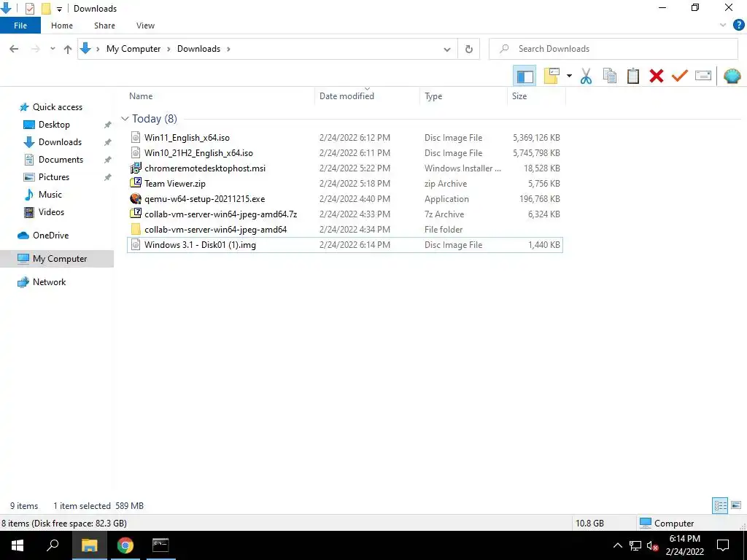Select chromeremotedesktophost.msi file
The image size is (747, 560).
click(x=345, y=168)
